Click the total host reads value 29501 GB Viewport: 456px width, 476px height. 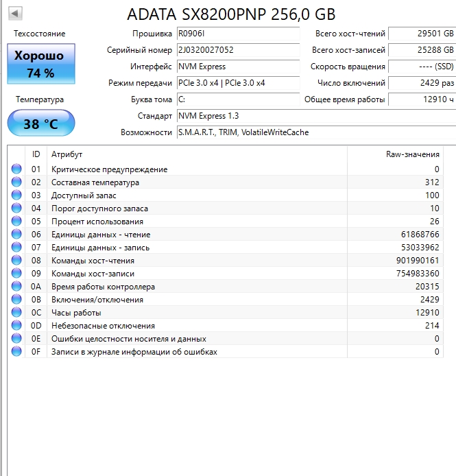click(422, 34)
